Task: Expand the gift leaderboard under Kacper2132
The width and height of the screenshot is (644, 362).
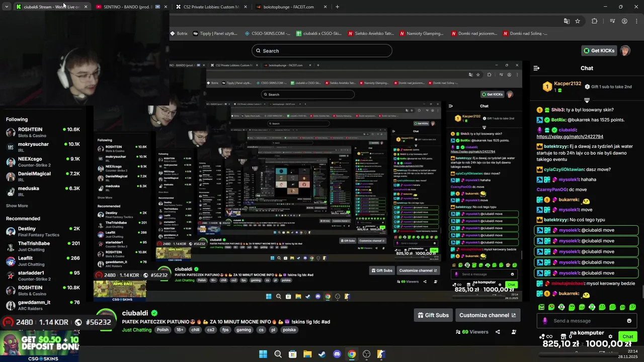Action: pos(587,100)
